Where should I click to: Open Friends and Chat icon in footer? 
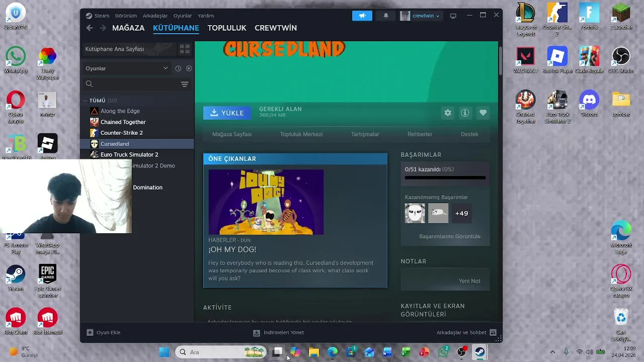coord(493,332)
